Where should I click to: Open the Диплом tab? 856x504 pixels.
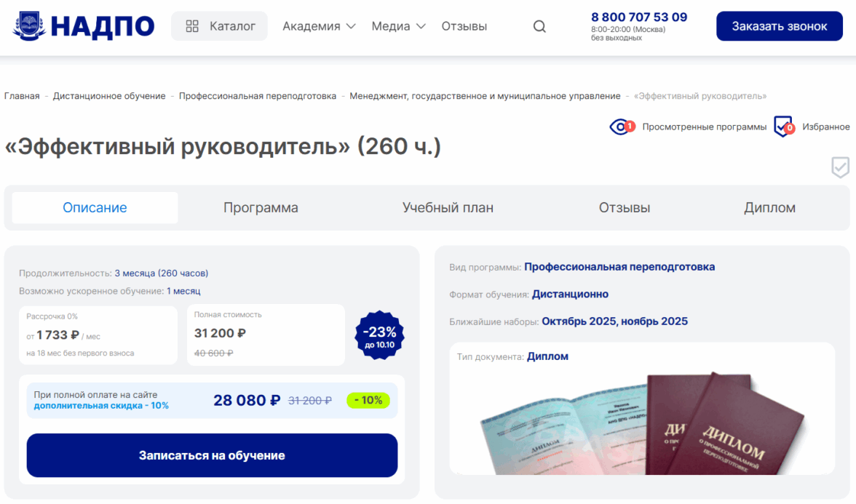pos(769,208)
